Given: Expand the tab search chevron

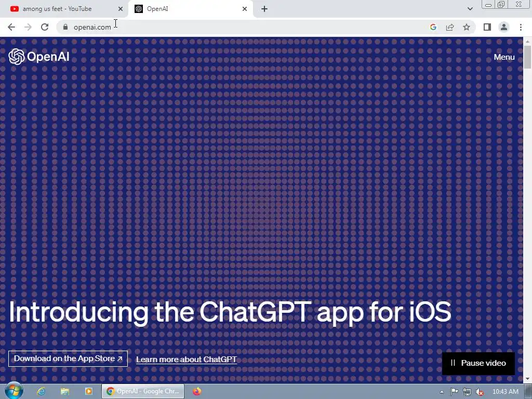Looking at the screenshot, I should click(x=470, y=9).
